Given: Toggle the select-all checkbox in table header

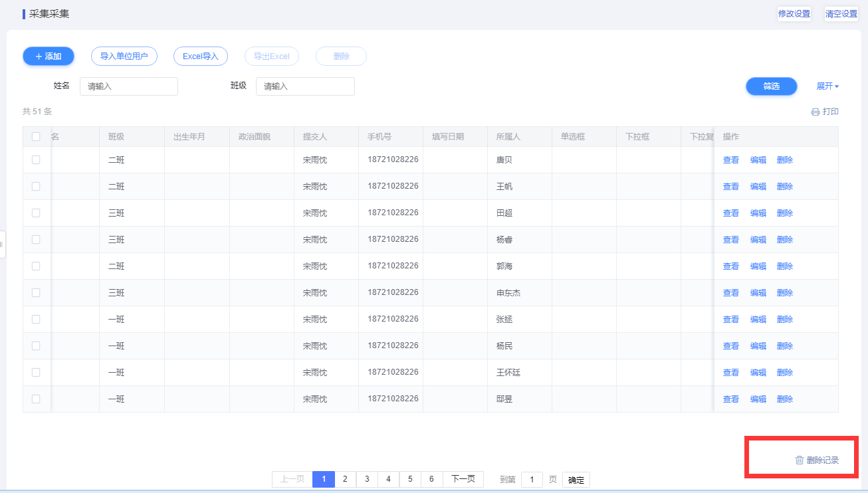Looking at the screenshot, I should pos(36,137).
